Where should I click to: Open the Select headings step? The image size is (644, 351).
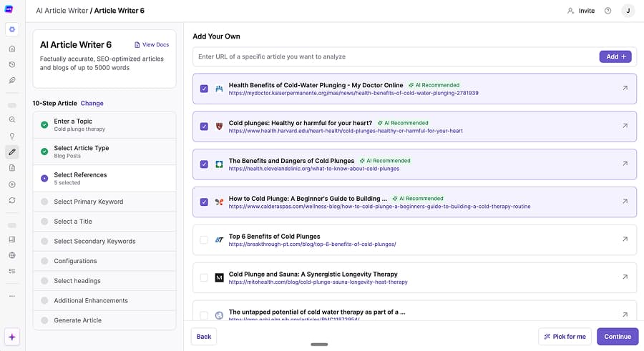[104, 281]
